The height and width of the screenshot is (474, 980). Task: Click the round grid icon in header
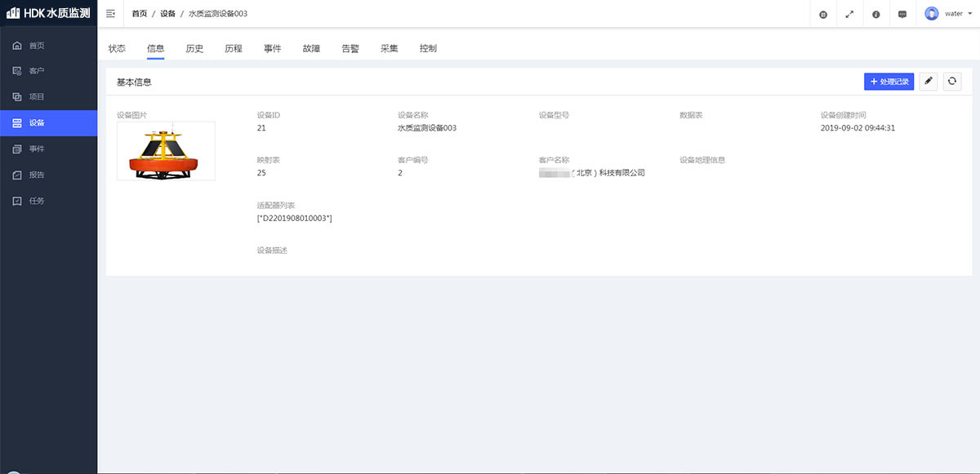pos(823,14)
